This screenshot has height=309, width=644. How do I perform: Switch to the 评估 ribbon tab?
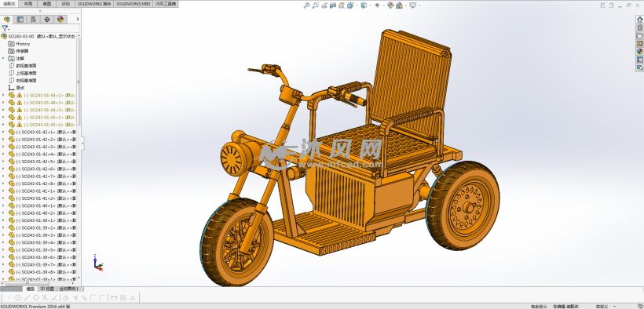[66, 4]
